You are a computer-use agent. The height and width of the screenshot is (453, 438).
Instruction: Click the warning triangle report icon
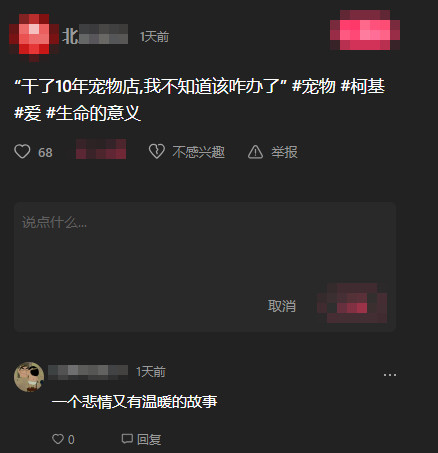coord(255,152)
